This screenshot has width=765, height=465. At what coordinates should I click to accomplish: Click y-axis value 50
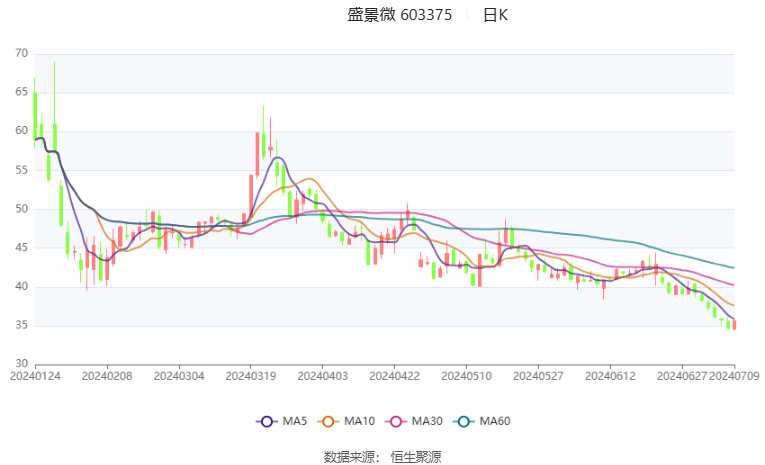click(x=21, y=209)
